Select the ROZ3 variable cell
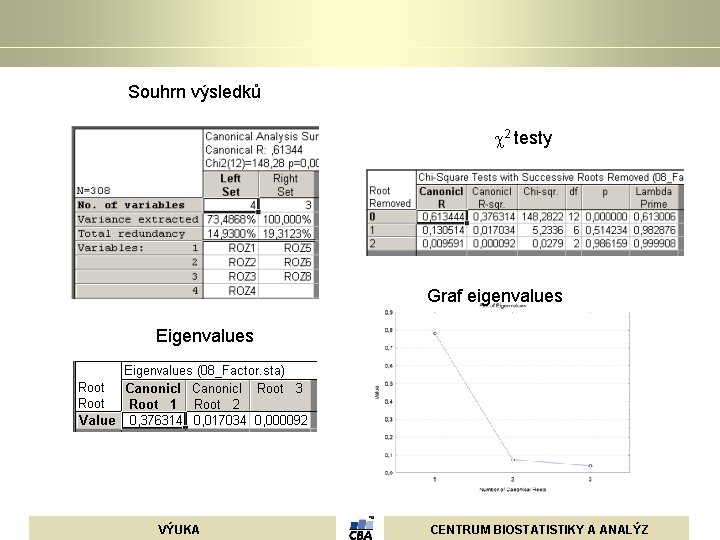This screenshot has width=720, height=540. 231,276
